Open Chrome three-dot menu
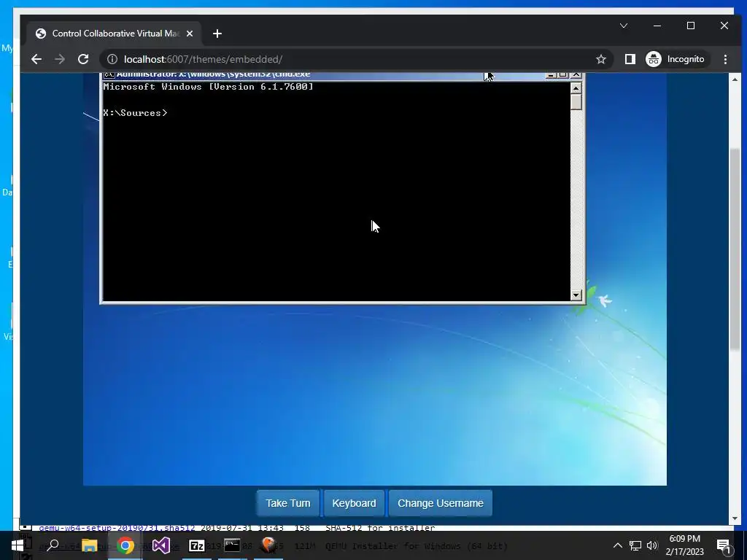Screen dimensions: 747x560 coord(725,59)
